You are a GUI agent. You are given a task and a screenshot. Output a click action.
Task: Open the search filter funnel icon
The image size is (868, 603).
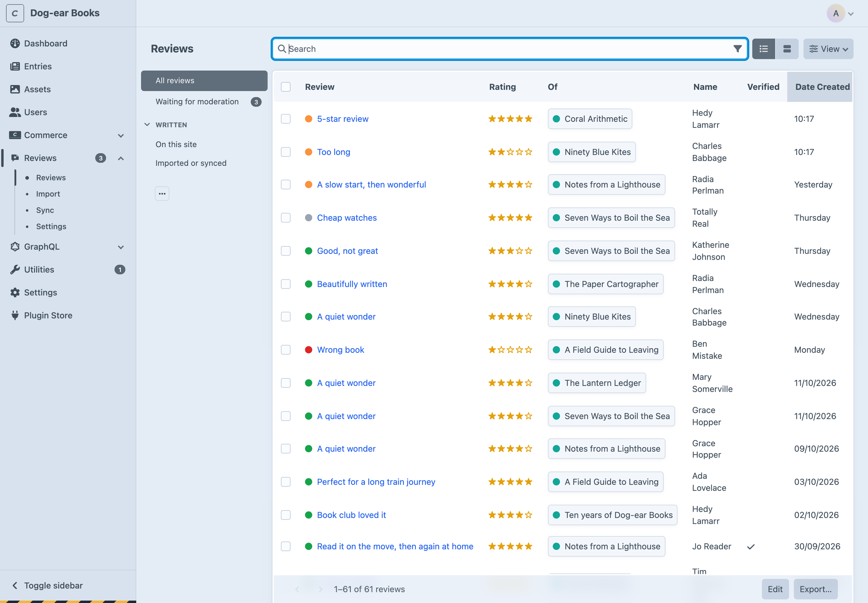tap(737, 49)
